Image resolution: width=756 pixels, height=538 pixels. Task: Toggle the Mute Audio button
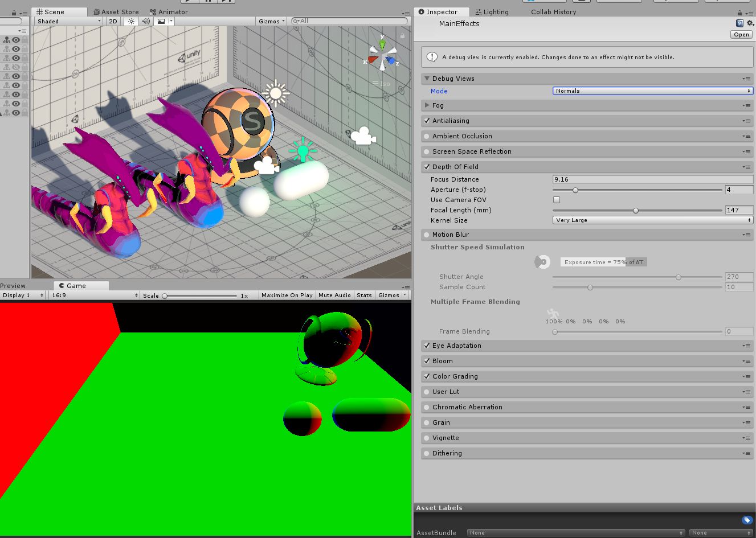tap(334, 295)
